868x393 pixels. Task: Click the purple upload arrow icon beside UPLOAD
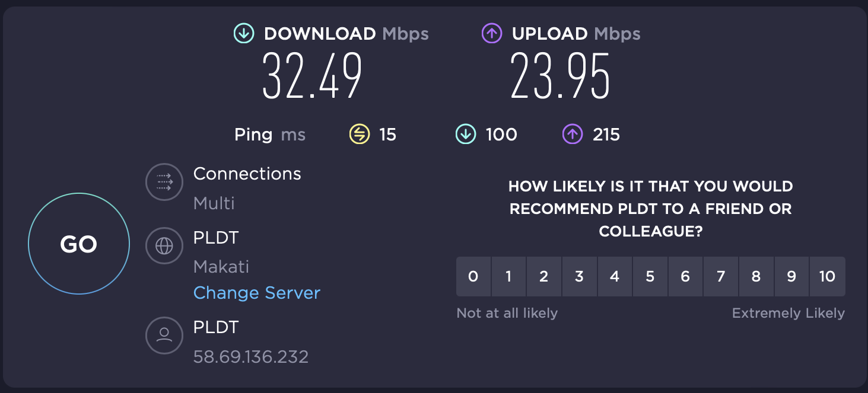pos(492,34)
